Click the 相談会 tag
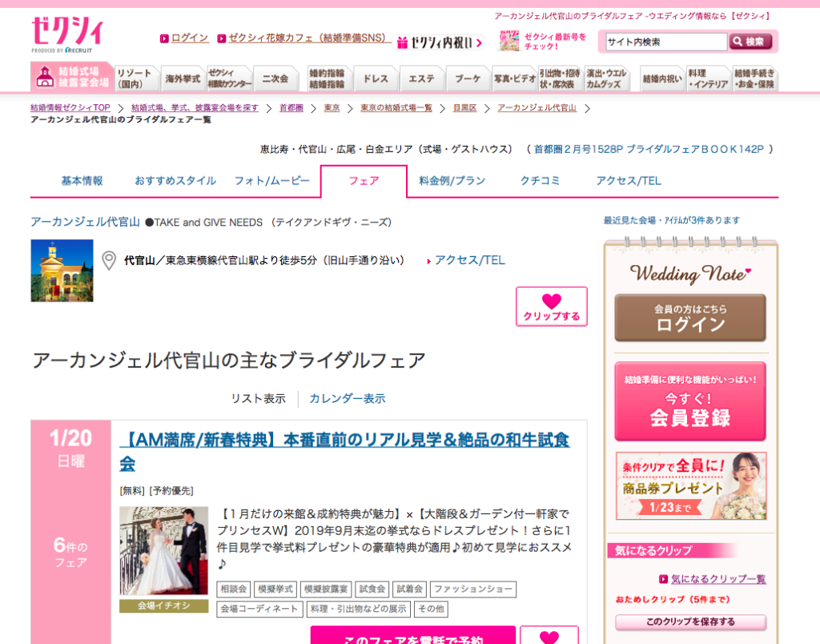 point(233,589)
